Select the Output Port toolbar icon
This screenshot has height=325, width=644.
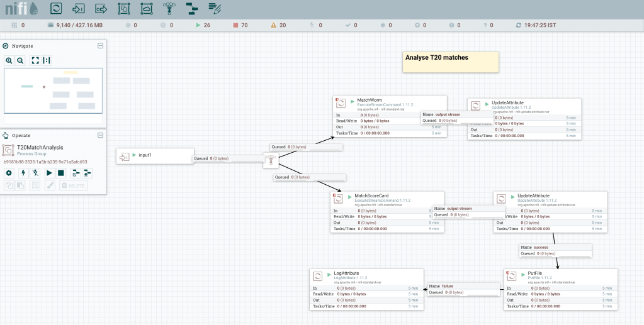(101, 9)
